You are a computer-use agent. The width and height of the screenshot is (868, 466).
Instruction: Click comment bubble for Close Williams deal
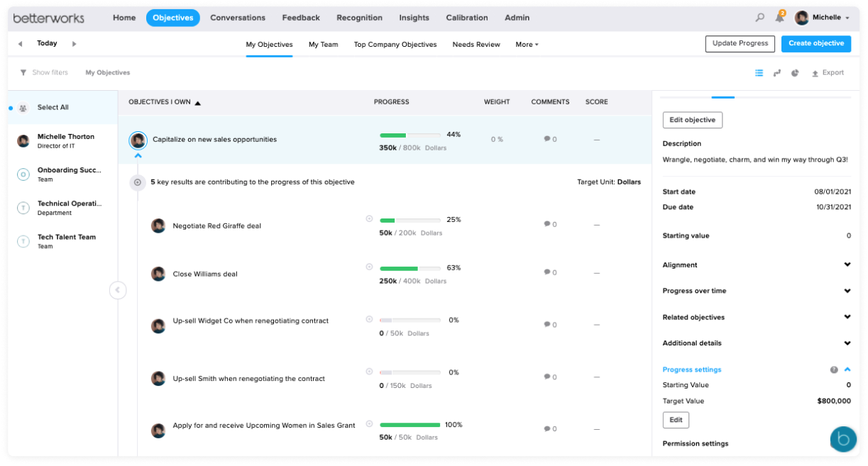click(547, 272)
